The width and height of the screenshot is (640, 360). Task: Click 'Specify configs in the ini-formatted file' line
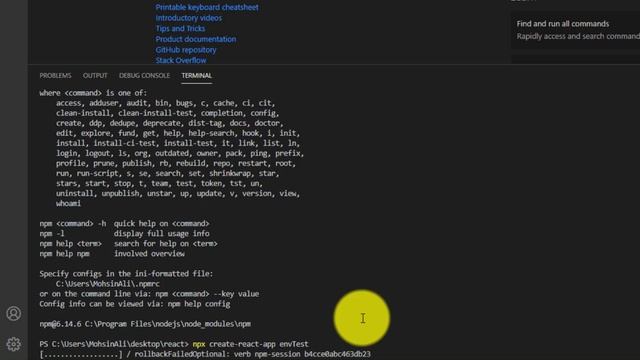(x=126, y=274)
